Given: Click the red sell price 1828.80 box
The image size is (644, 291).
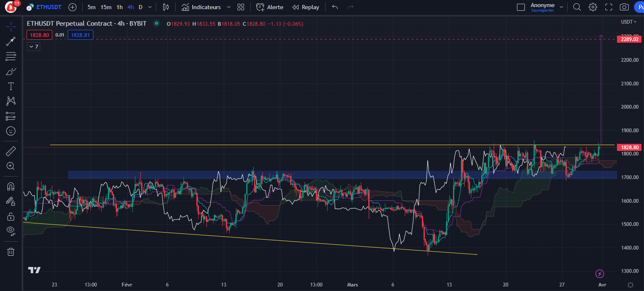Looking at the screenshot, I should point(39,35).
